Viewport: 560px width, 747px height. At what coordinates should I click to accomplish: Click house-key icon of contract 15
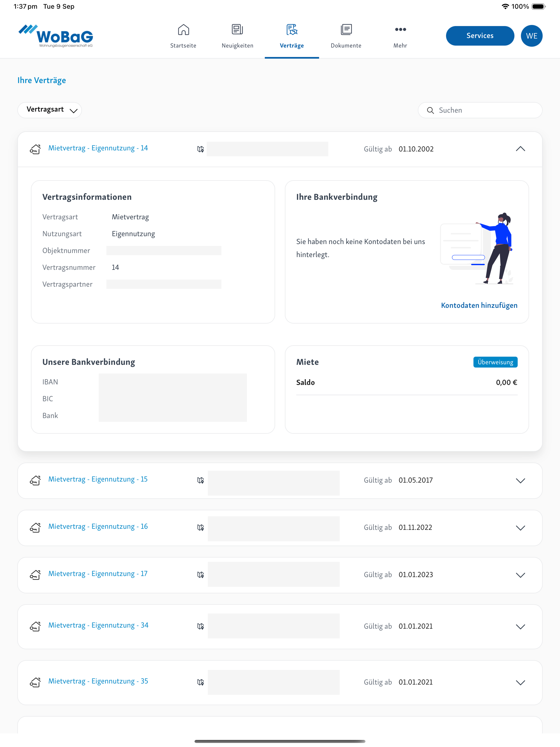point(36,480)
